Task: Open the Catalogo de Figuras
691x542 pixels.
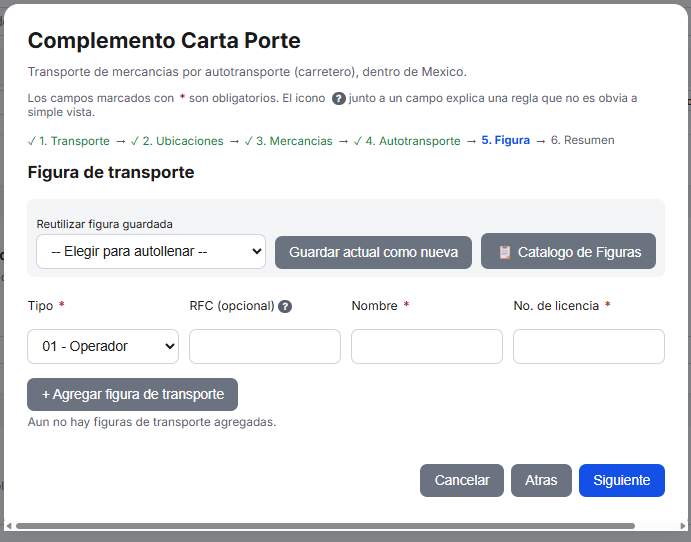Action: 568,251
